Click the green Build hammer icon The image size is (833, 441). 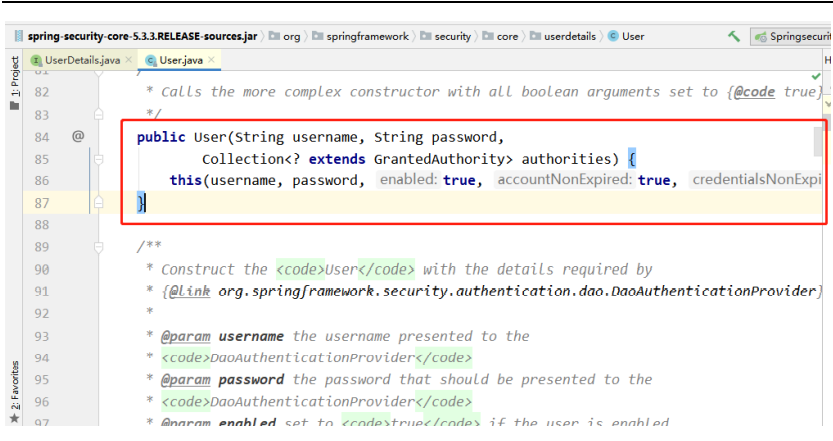pos(735,36)
